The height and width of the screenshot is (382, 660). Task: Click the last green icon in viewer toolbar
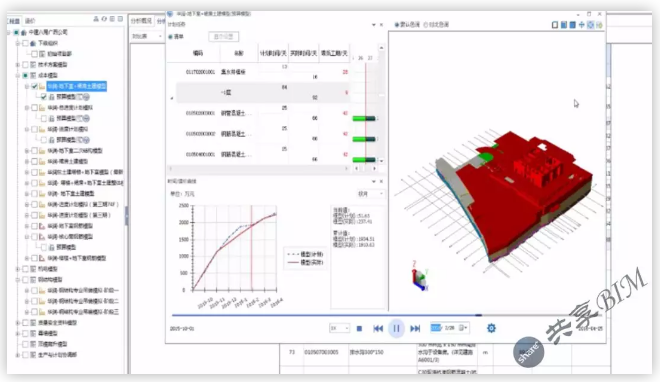pyautogui.click(x=599, y=25)
